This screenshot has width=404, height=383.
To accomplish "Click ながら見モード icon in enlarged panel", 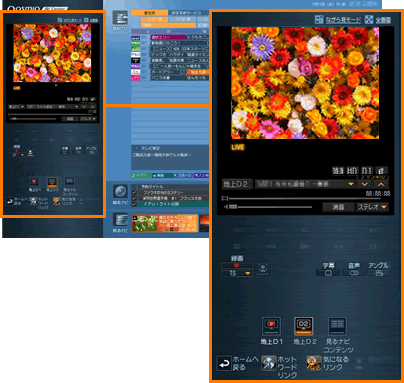I will click(x=319, y=19).
